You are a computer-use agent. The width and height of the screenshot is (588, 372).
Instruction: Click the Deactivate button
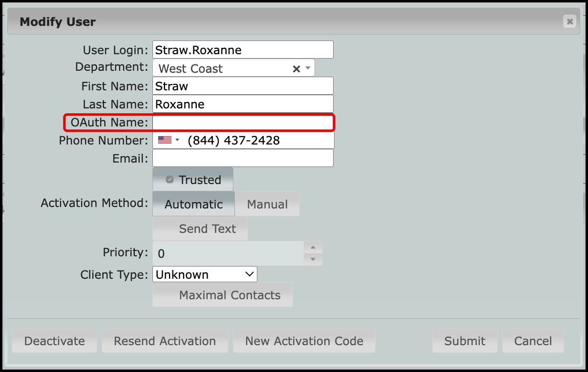(x=55, y=341)
